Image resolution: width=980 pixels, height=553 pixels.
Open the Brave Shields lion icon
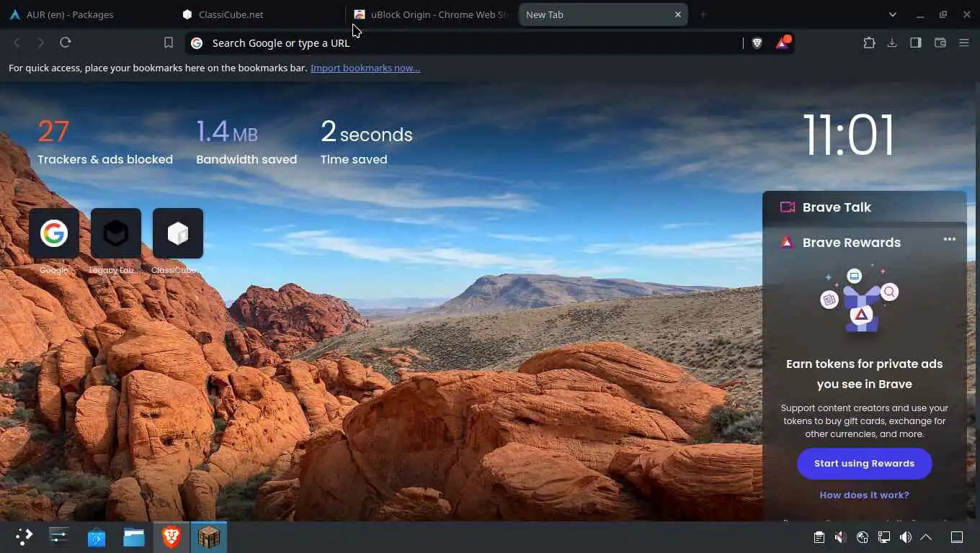pyautogui.click(x=757, y=43)
